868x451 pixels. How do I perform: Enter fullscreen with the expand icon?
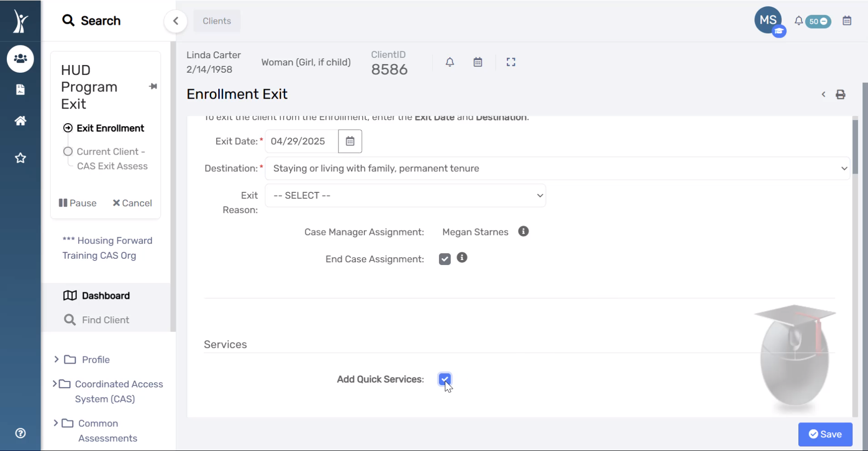(x=510, y=61)
